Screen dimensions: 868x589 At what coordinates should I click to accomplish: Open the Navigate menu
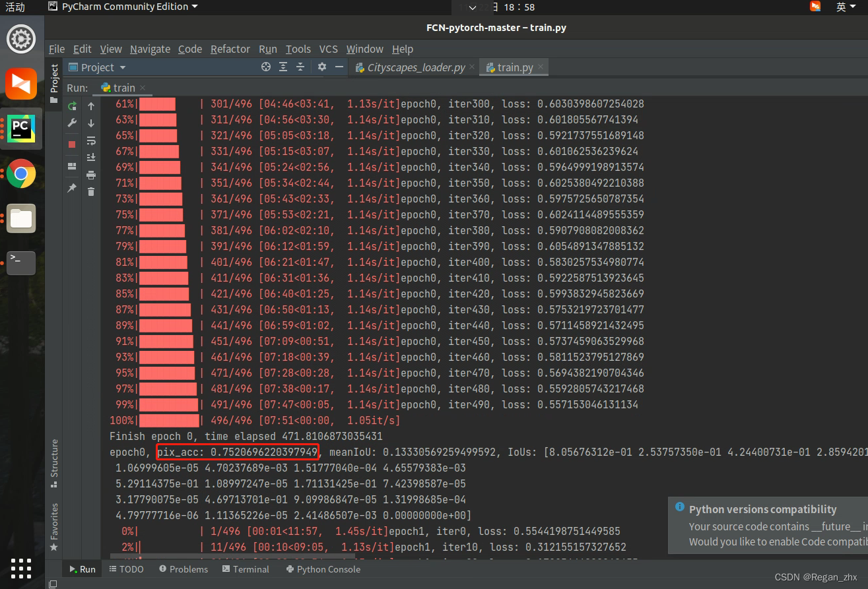pos(150,49)
